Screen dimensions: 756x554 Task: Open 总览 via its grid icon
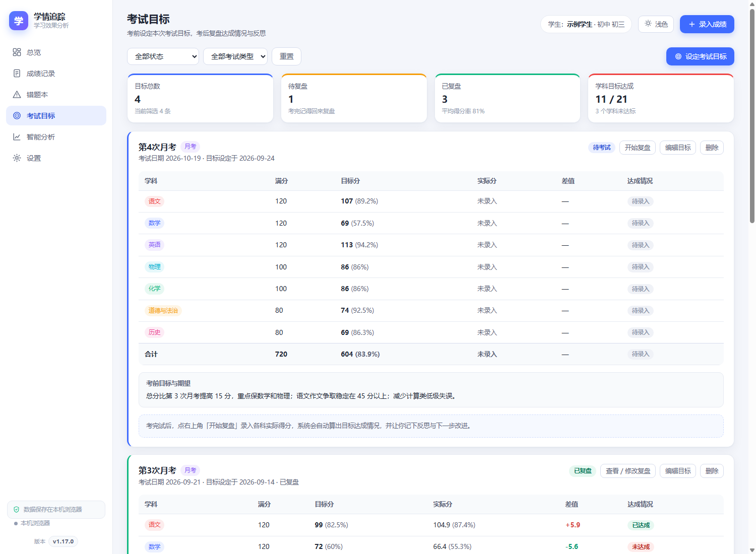[x=17, y=52]
